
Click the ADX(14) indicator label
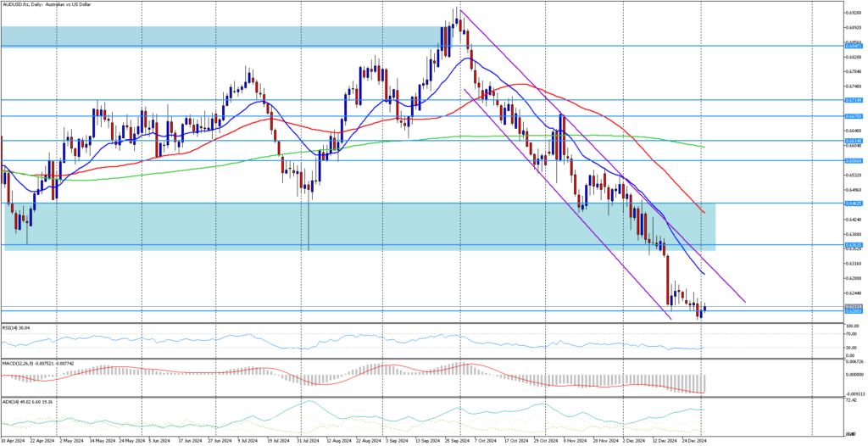(x=26, y=401)
